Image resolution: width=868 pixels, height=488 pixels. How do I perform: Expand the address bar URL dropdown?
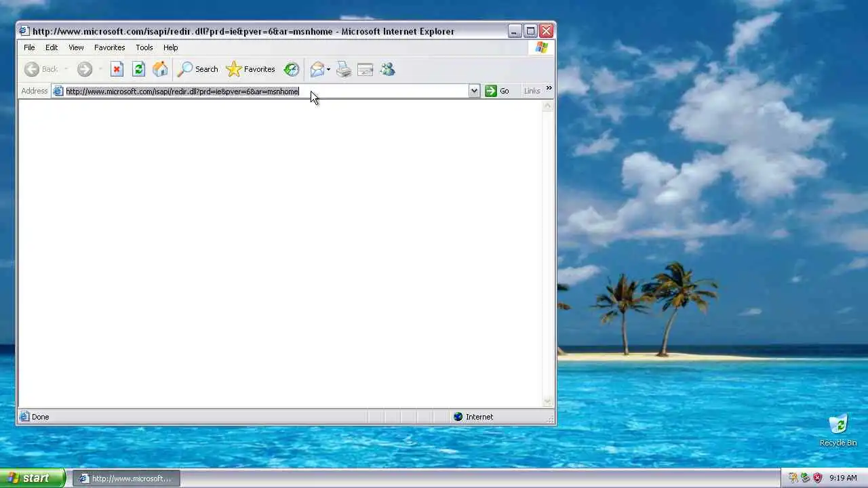[x=474, y=91]
